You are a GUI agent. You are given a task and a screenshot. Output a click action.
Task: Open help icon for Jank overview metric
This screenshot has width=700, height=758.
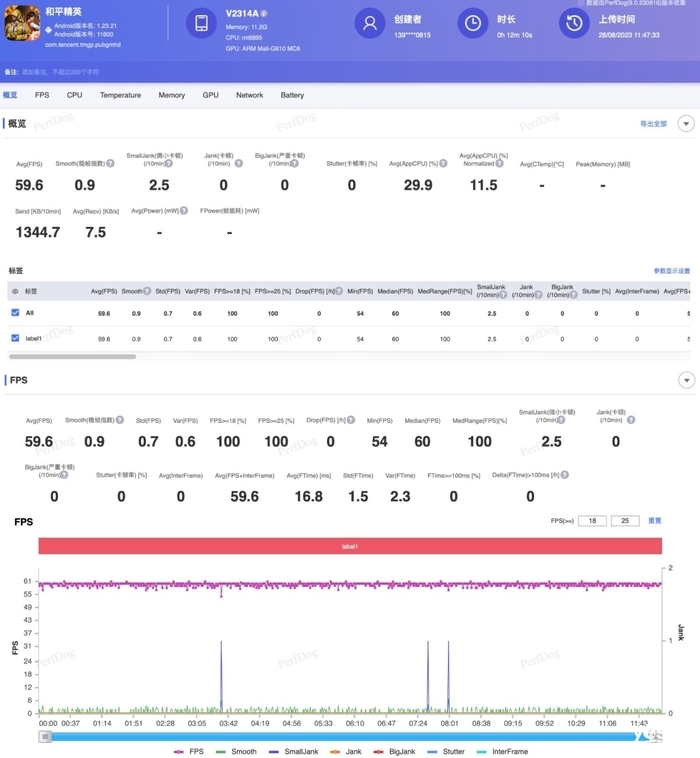238,163
